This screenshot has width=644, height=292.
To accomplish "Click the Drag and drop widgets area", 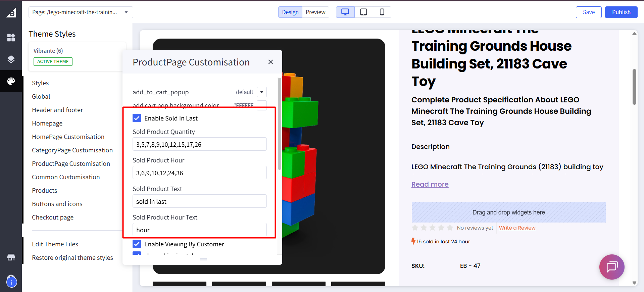I will point(508,212).
